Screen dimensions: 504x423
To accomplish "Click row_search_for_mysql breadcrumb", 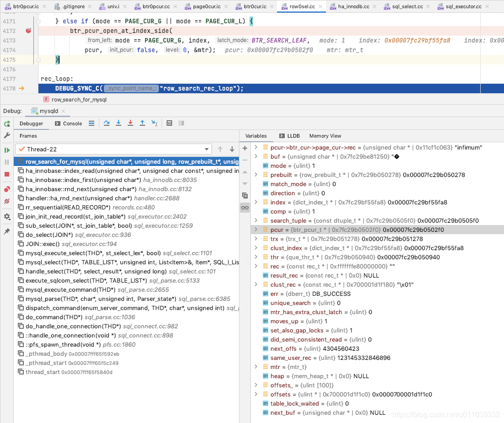I will point(79,100).
